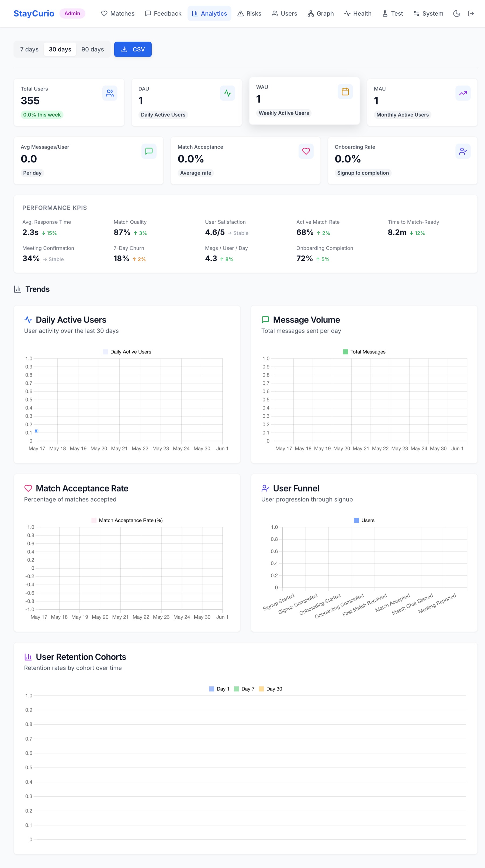The width and height of the screenshot is (485, 868).
Task: Click the 'Weekly Active Users' label
Action: coord(284,113)
